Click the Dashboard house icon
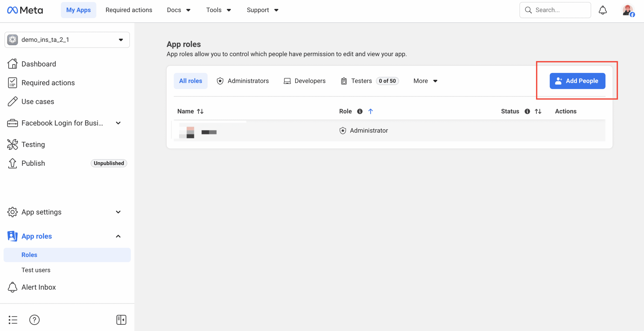Image resolution: width=644 pixels, height=331 pixels. coord(12,64)
